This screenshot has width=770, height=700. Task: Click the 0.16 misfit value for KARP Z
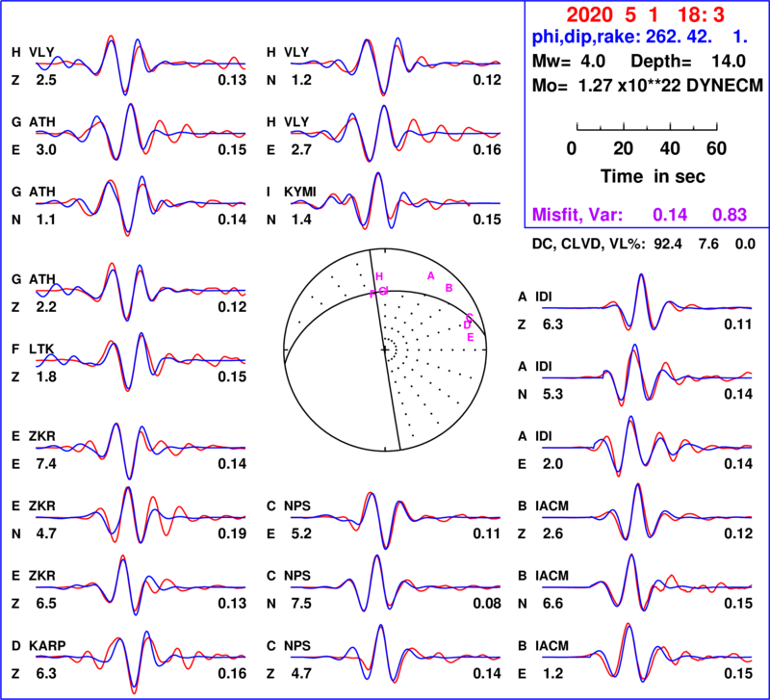pos(232,673)
